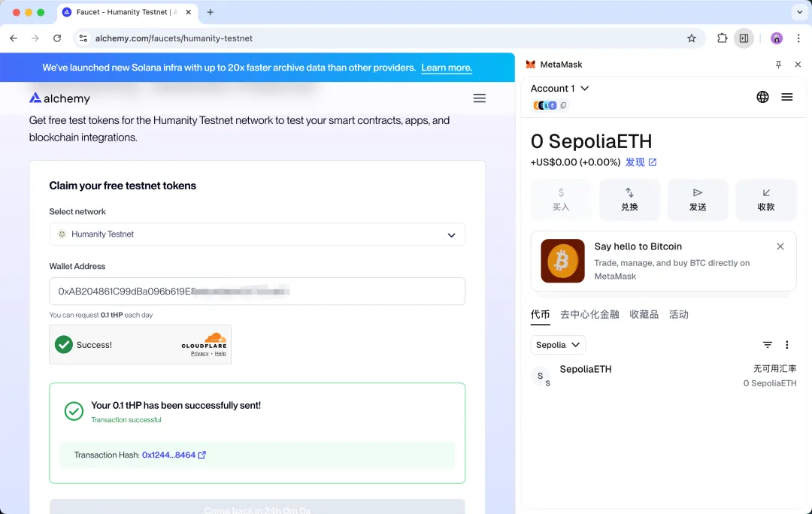812x514 pixels.
Task: Expand the Humanity Testnet network dropdown
Action: coord(257,234)
